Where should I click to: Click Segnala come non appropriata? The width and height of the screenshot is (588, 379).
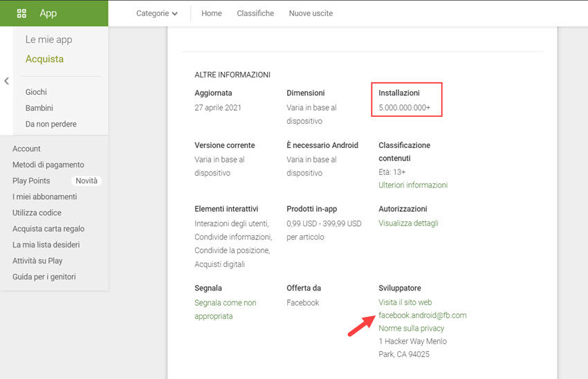pos(226,310)
